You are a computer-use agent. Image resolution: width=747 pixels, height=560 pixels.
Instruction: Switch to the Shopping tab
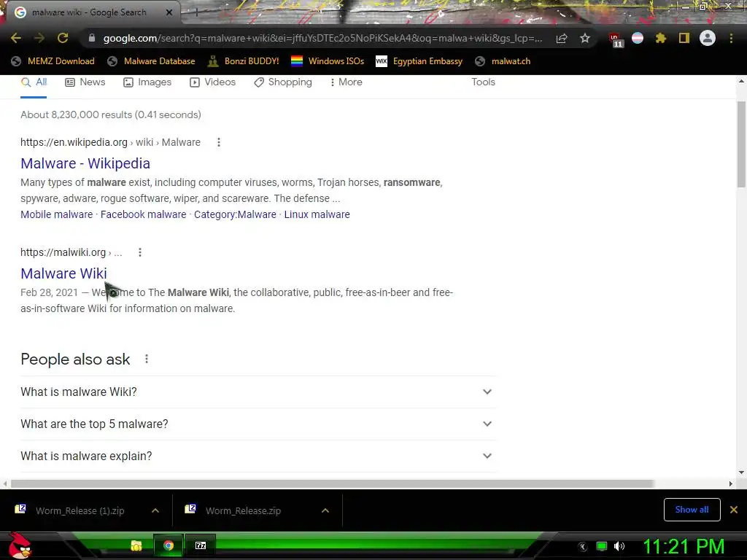click(x=282, y=82)
